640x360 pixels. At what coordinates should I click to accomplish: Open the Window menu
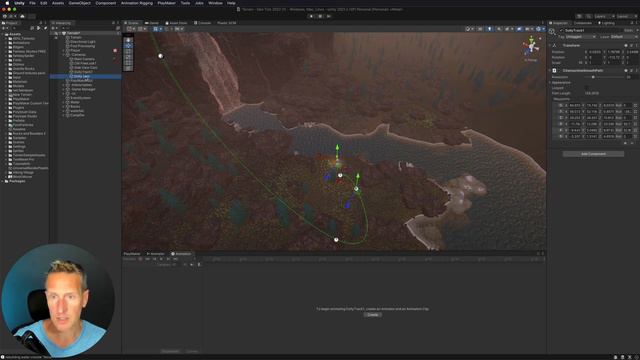tap(216, 3)
